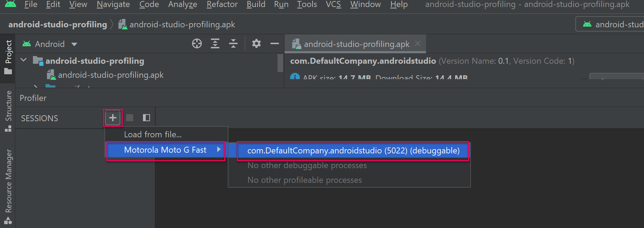Click Structure sidebar icon
Image resolution: width=644 pixels, height=228 pixels.
[8, 129]
